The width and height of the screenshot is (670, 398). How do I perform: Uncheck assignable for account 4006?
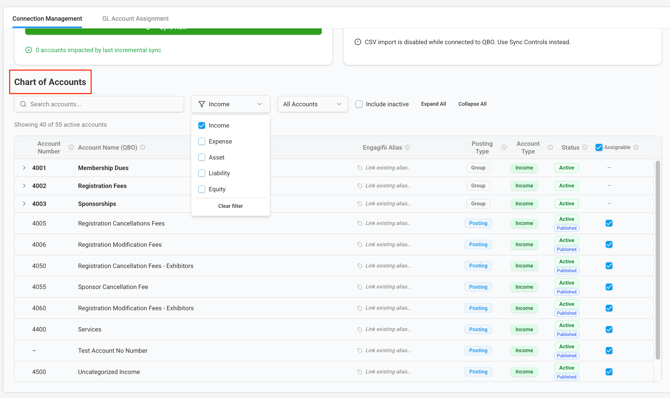coord(609,245)
